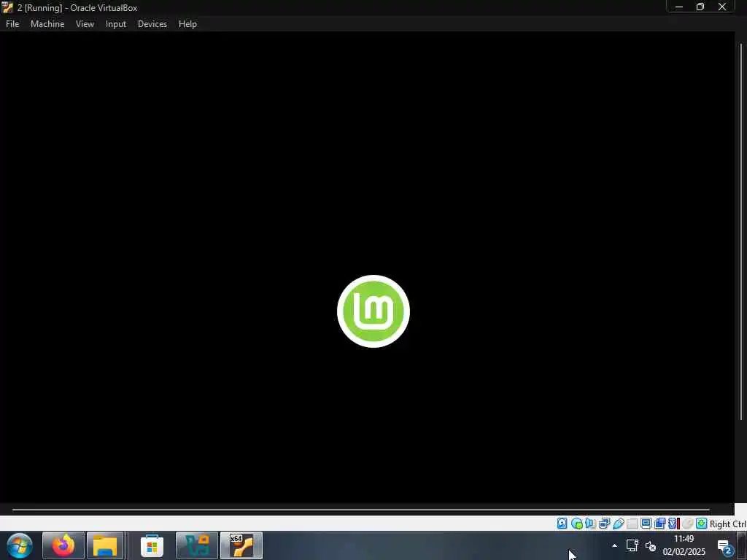Restore down the VirtualBox window

click(x=700, y=7)
